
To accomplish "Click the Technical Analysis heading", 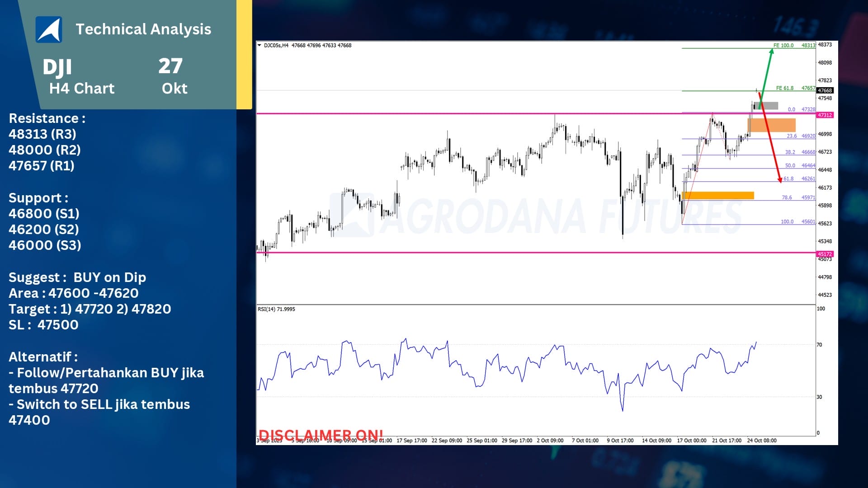I will tap(143, 29).
